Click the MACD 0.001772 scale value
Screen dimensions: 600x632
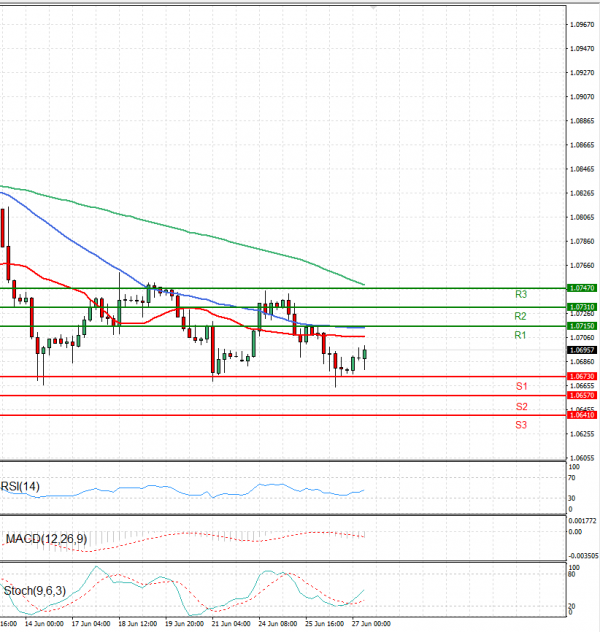(582, 521)
